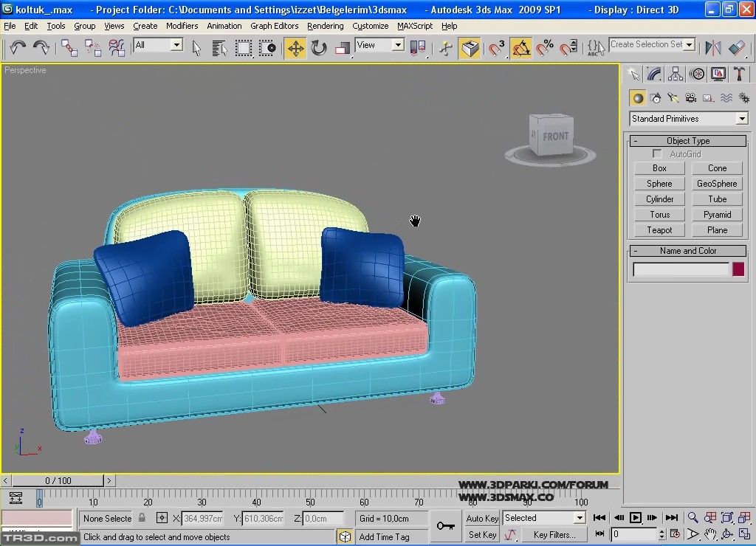Activate the Select and Move tool
This screenshot has width=756, height=546.
click(x=295, y=48)
